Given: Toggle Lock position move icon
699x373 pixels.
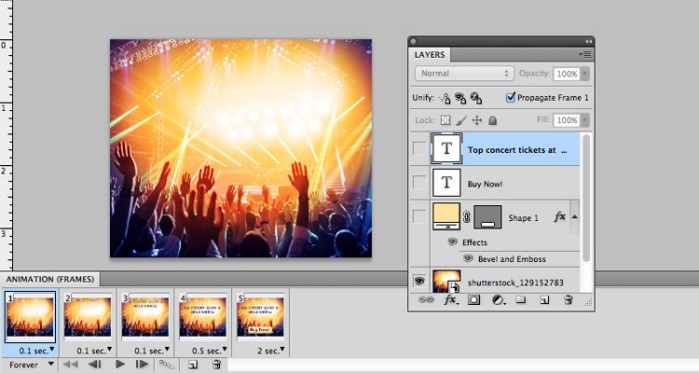Looking at the screenshot, I should (x=477, y=120).
